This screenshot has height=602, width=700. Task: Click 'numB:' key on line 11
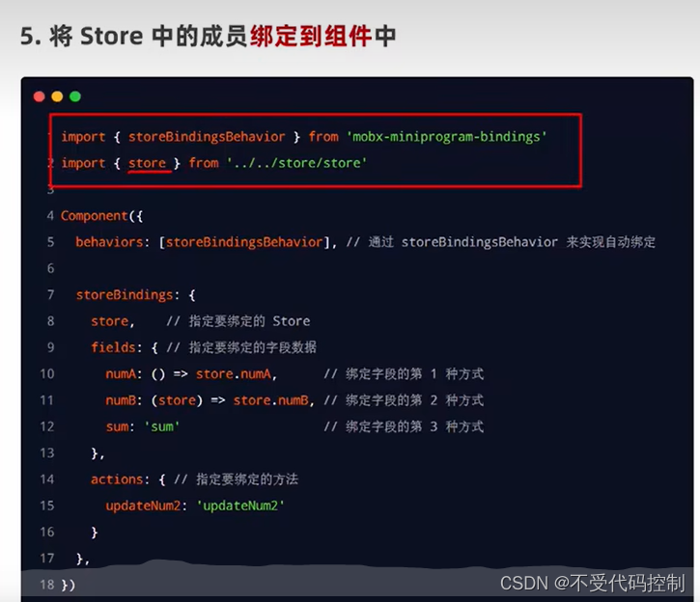[x=124, y=400]
